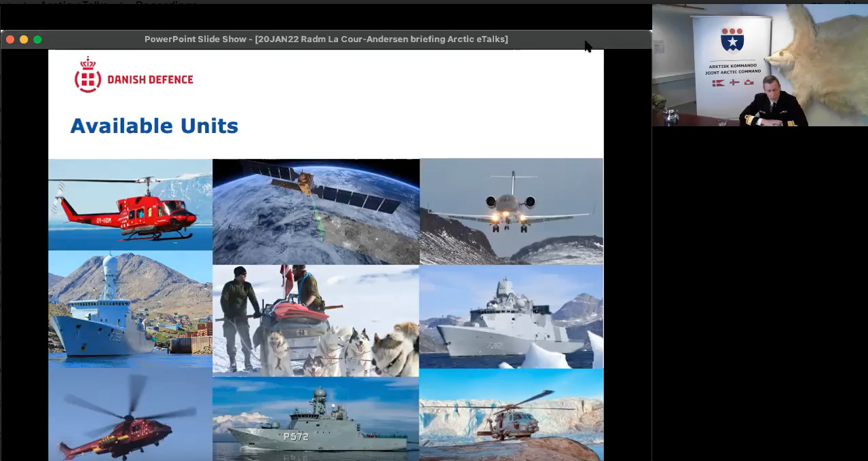Select the red helicopter photo
The image size is (868, 461).
[x=130, y=204]
